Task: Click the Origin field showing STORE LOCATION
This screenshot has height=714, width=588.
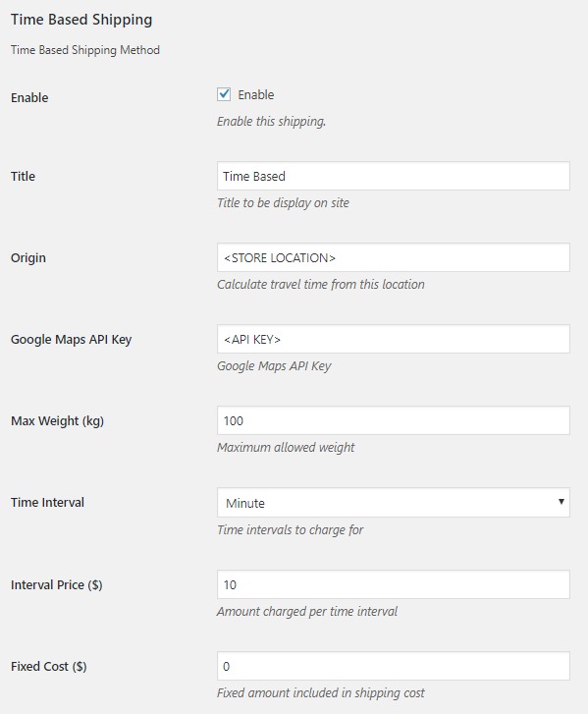Action: (394, 257)
